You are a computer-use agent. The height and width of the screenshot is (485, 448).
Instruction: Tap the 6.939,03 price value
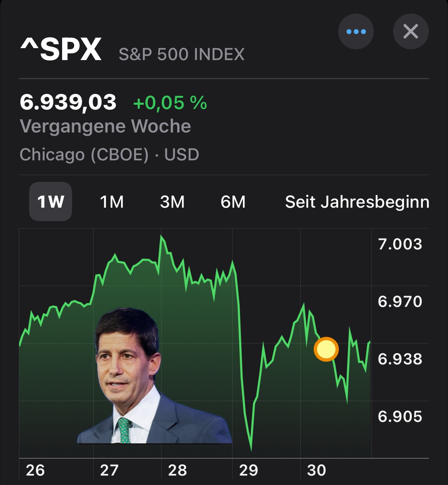tap(68, 102)
